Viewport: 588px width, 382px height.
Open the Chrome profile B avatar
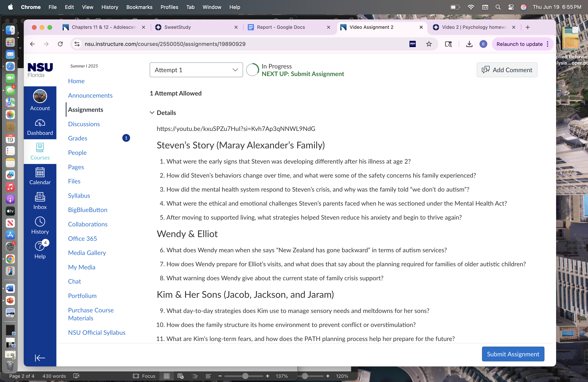tap(483, 44)
